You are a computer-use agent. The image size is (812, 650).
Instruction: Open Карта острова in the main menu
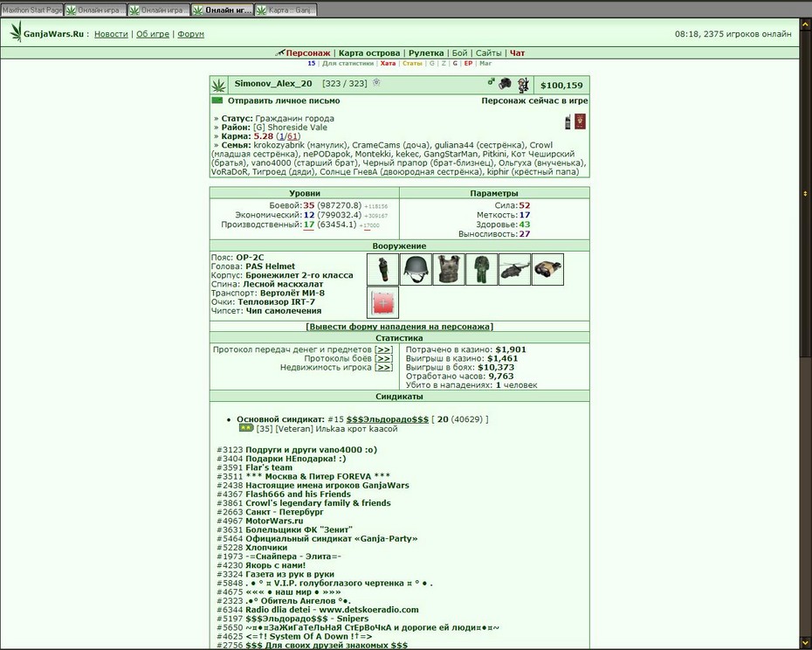point(369,53)
